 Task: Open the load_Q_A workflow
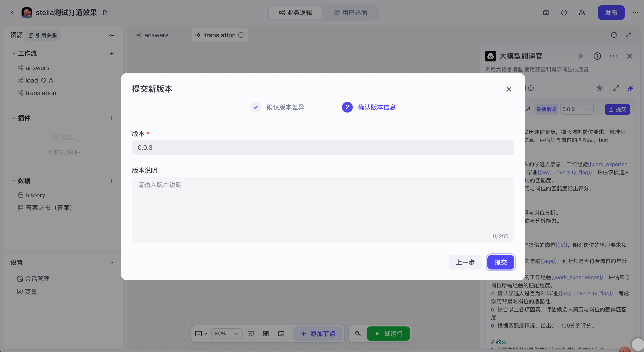(x=35, y=80)
